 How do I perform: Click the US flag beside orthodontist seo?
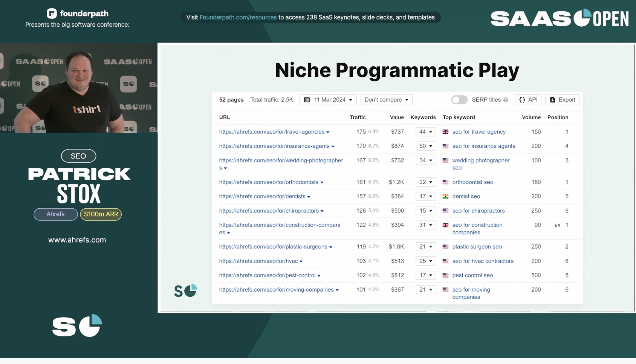click(446, 182)
